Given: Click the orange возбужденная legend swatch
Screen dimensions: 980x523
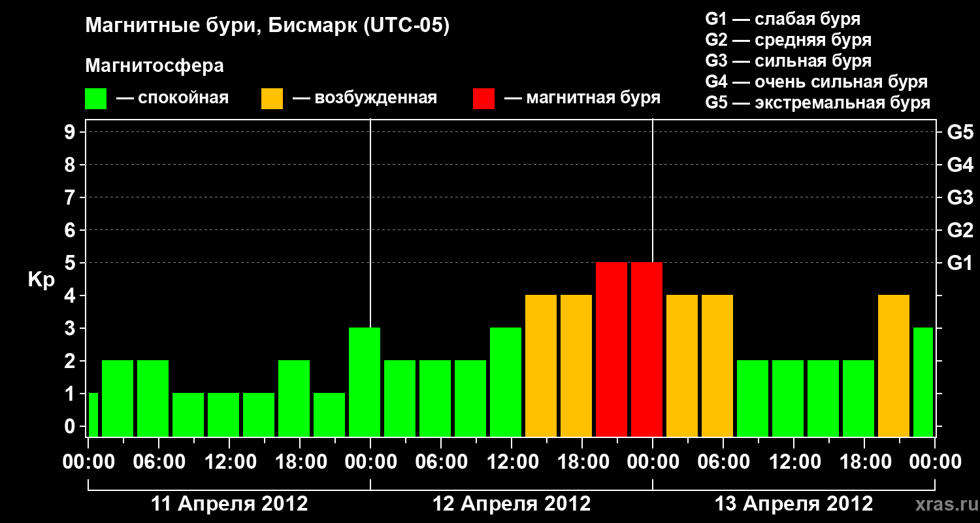Looking at the screenshot, I should (x=272, y=99).
